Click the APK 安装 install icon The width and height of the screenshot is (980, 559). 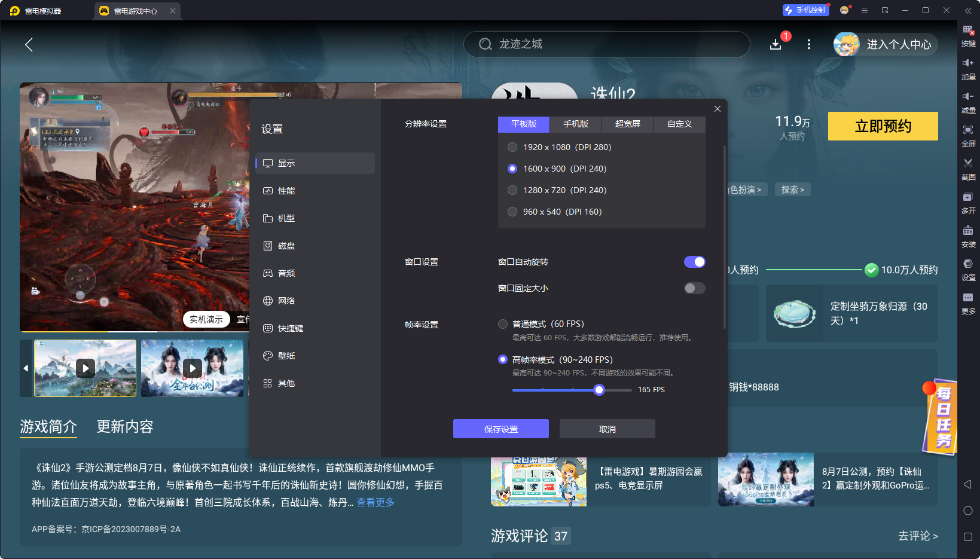[x=969, y=237]
